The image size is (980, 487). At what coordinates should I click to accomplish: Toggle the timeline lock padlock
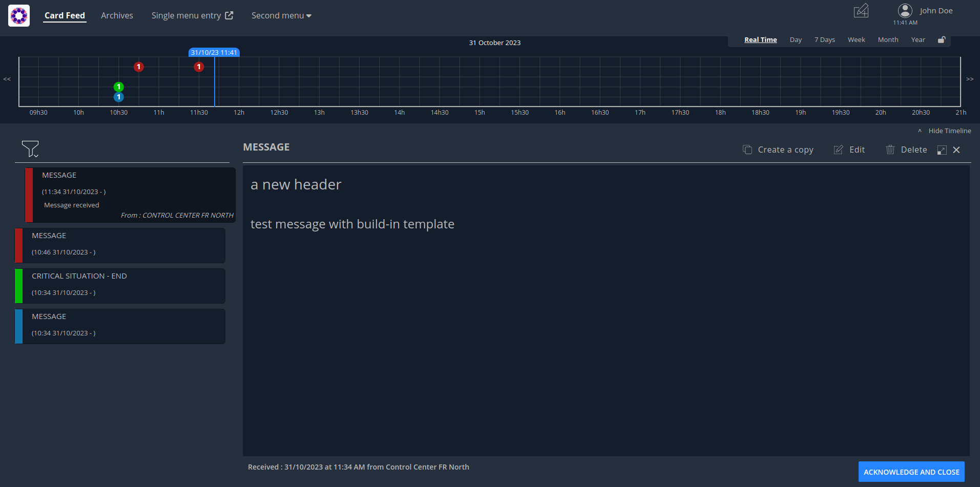pos(942,39)
